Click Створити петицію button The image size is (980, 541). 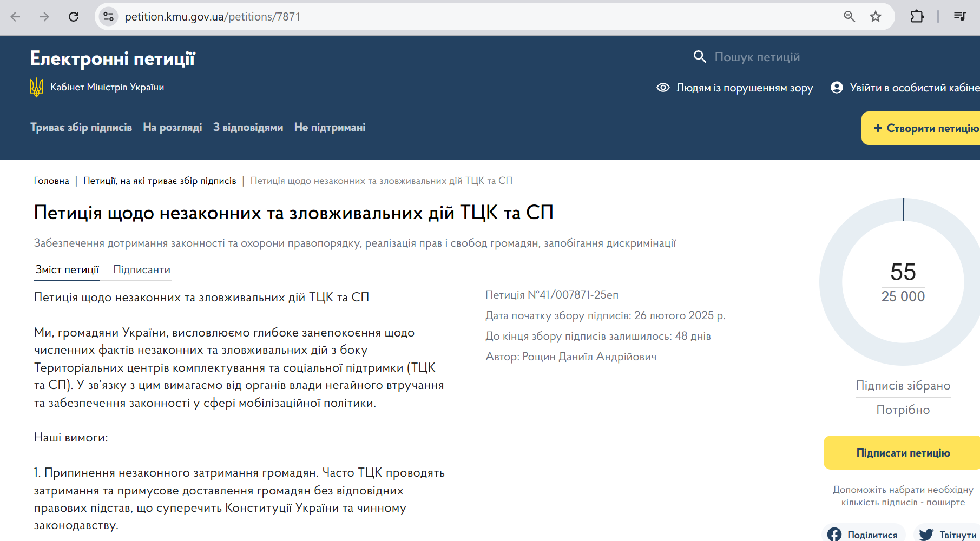[x=920, y=128]
